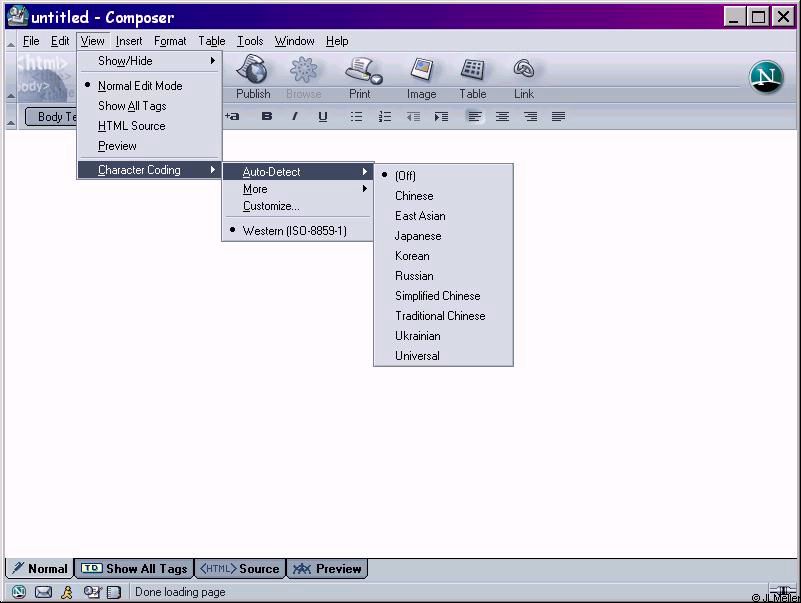Apply numbered list format
This screenshot has height=603, width=801.
(x=385, y=117)
